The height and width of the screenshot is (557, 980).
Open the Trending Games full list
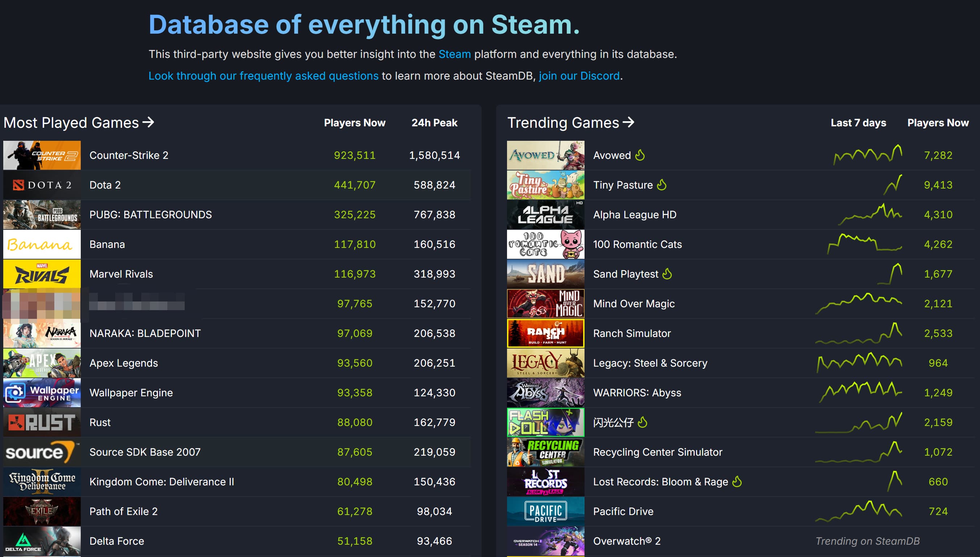[x=570, y=123]
